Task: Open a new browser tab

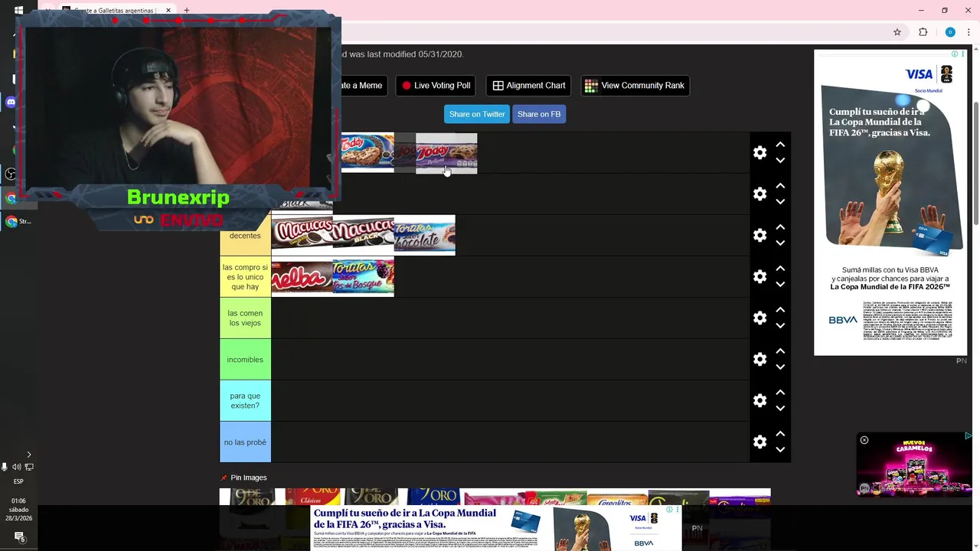Action: point(186,11)
